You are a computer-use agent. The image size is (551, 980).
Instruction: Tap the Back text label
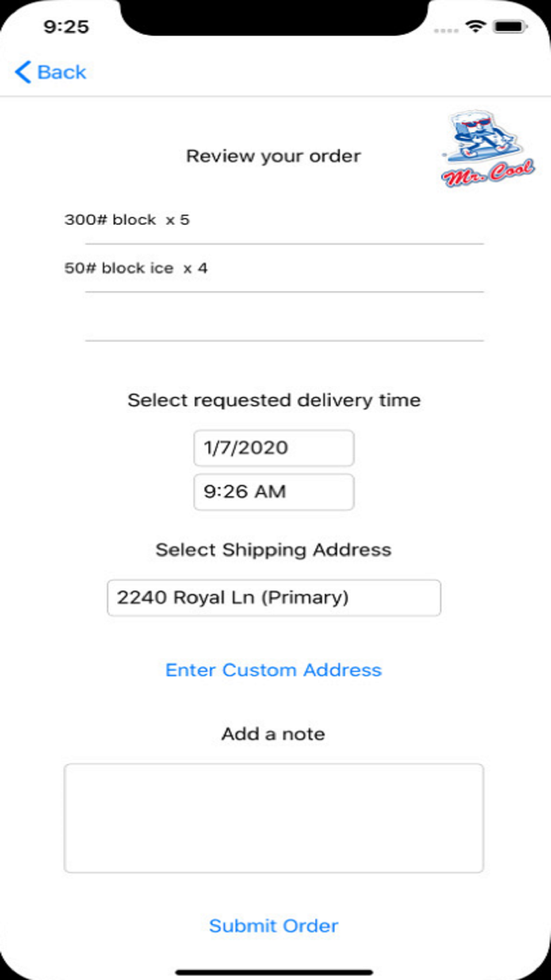point(62,72)
